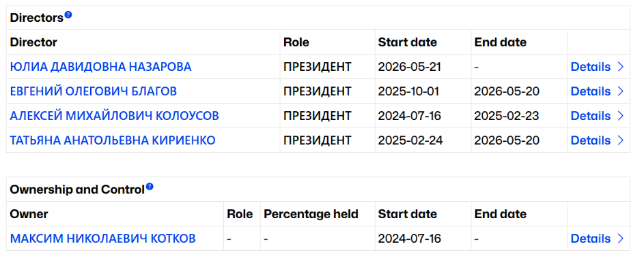
Task: Open director ТАТЬЯНА АНАТОЛЬЕВНА КИРИЕНКО profile link
Action: (113, 140)
